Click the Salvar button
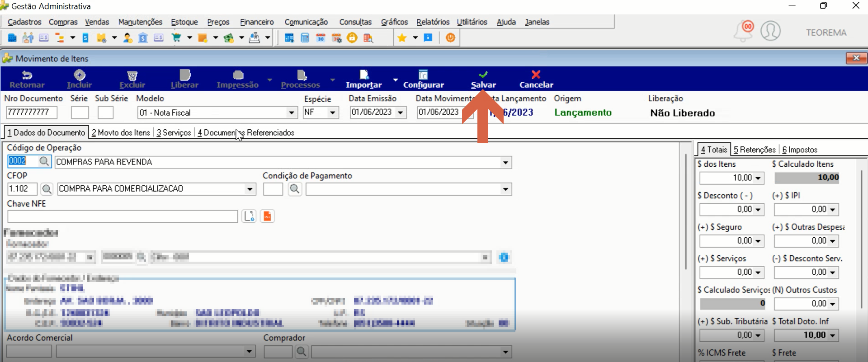 tap(483, 79)
